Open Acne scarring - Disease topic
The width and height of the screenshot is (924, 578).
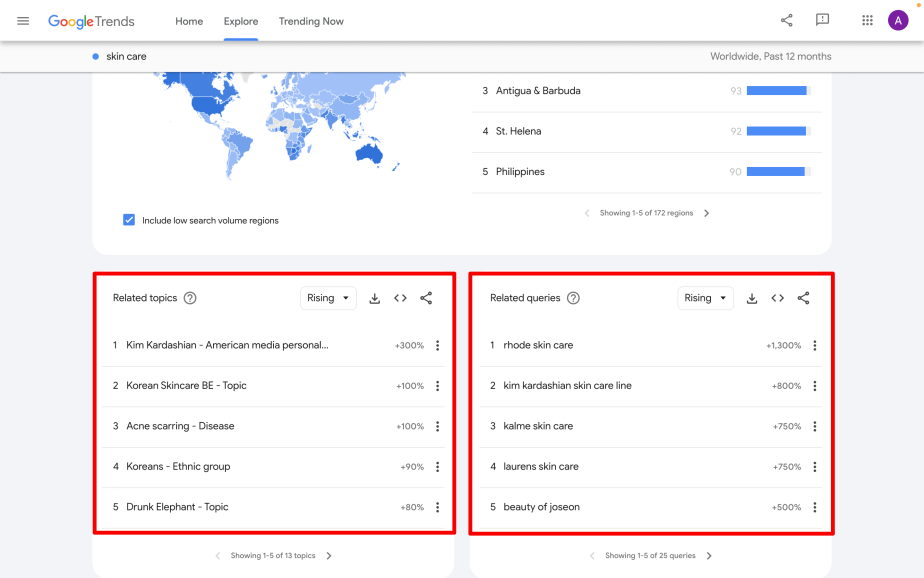pyautogui.click(x=180, y=426)
